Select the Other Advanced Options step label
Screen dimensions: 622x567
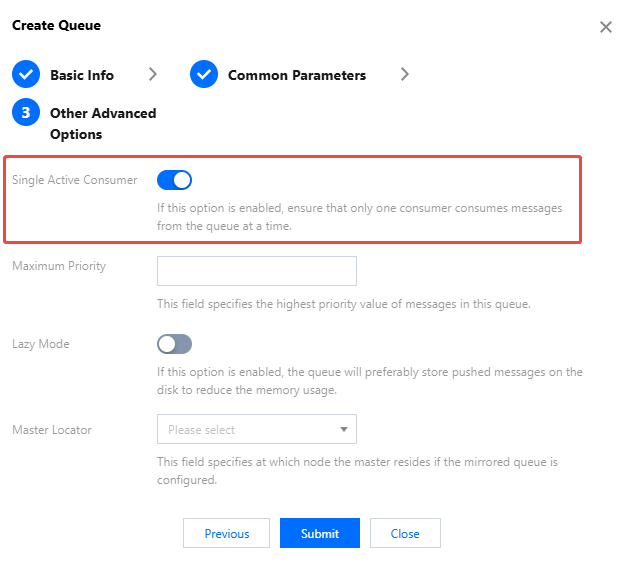click(102, 123)
